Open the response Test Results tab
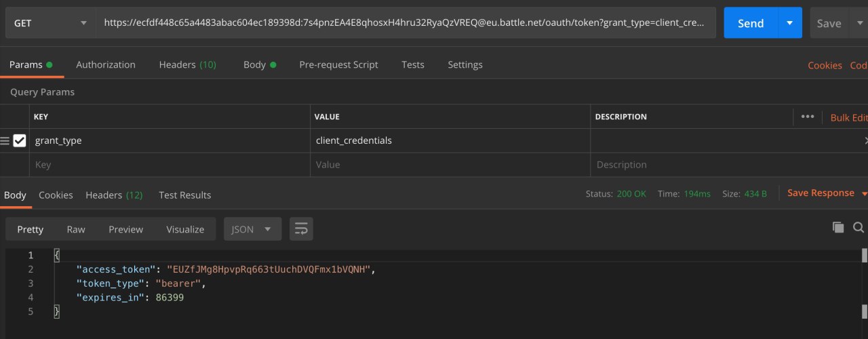The image size is (868, 339). click(x=184, y=195)
